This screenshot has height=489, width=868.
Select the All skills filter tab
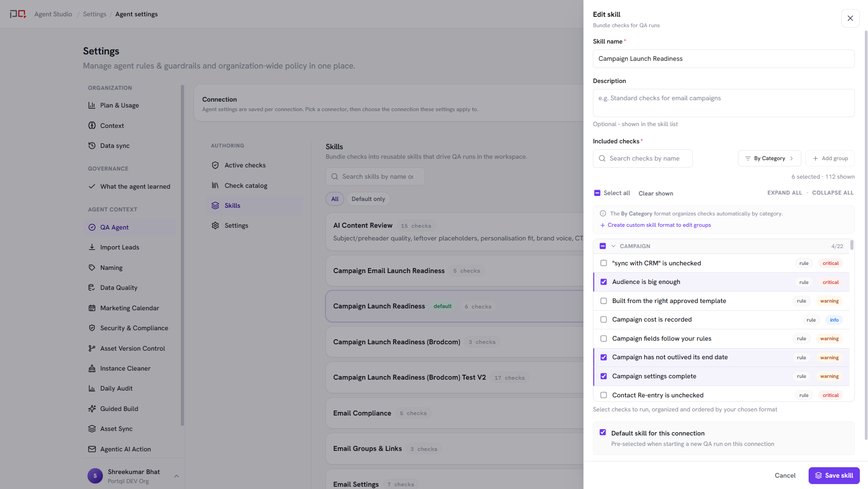[335, 199]
